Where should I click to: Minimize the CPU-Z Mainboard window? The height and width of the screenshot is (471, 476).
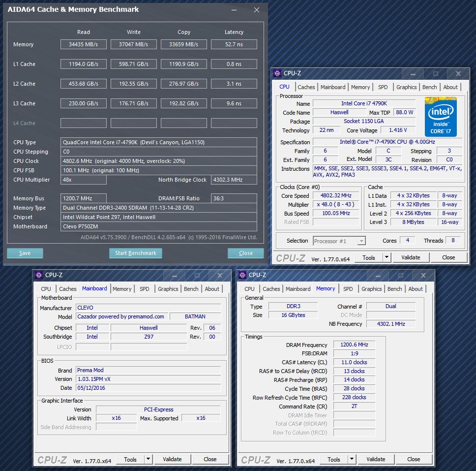coord(175,276)
